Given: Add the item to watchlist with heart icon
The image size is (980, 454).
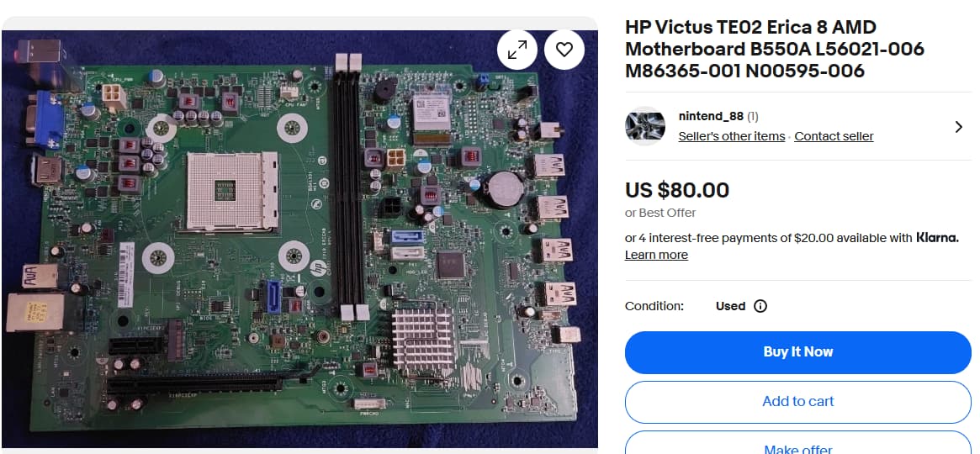Looking at the screenshot, I should pos(564,50).
